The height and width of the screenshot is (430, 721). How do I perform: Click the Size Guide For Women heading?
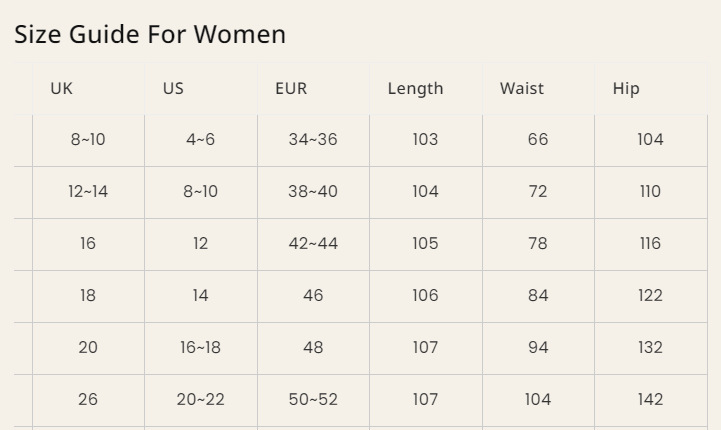150,34
